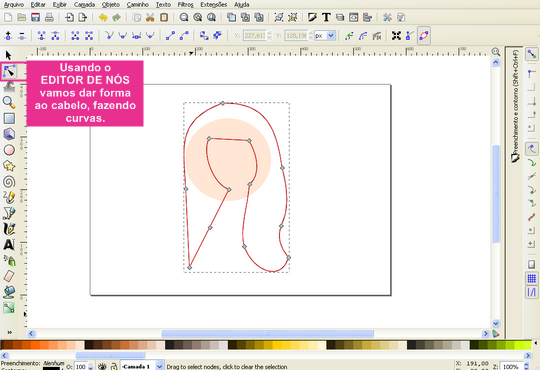
Task: Select the Ellipse tool
Action: click(9, 150)
